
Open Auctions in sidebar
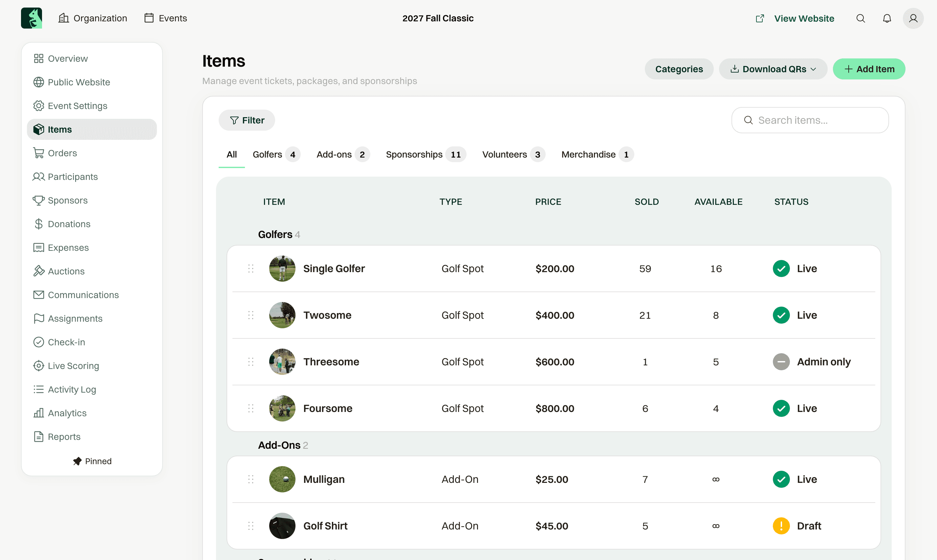(x=92, y=271)
